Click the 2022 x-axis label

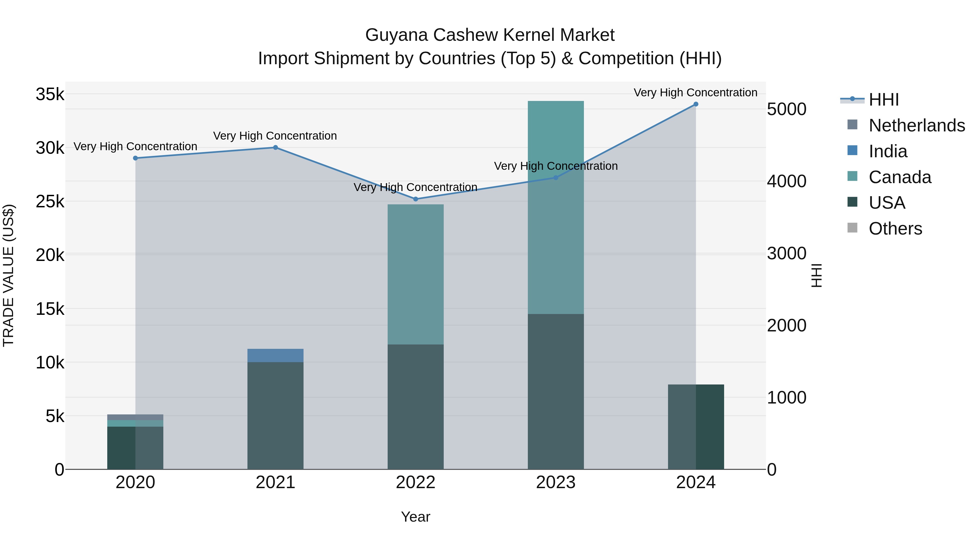(415, 482)
